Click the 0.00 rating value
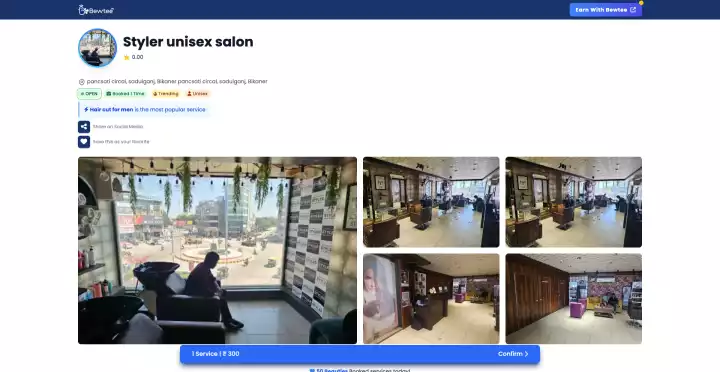This screenshot has height=372, width=720. 137,57
